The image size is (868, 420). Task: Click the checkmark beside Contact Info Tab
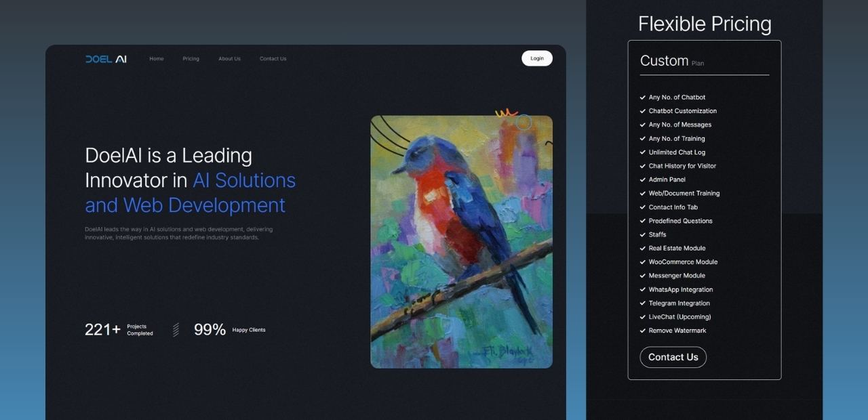[x=643, y=207]
